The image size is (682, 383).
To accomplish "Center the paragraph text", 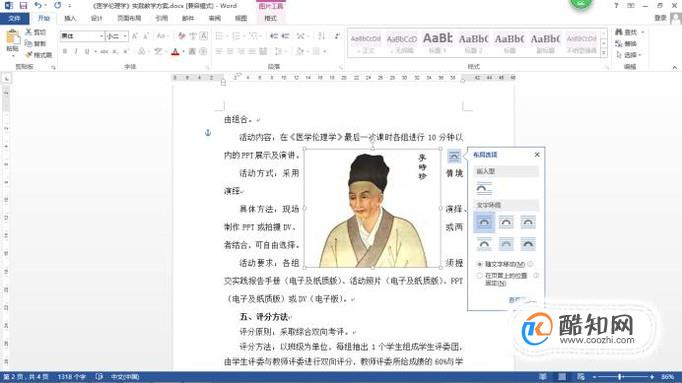I will pos(230,52).
